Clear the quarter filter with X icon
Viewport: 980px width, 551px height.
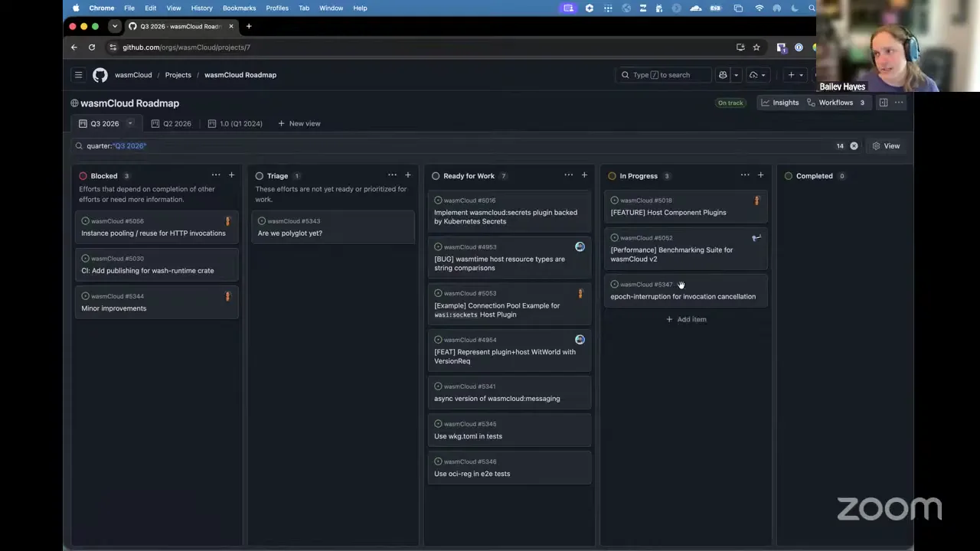coord(854,145)
